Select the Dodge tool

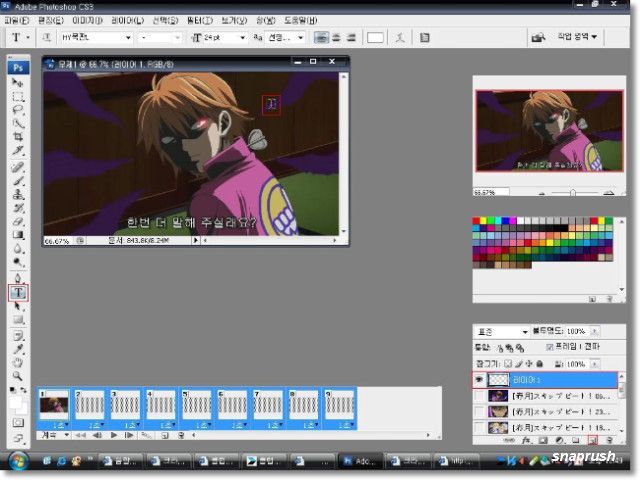click(x=18, y=262)
